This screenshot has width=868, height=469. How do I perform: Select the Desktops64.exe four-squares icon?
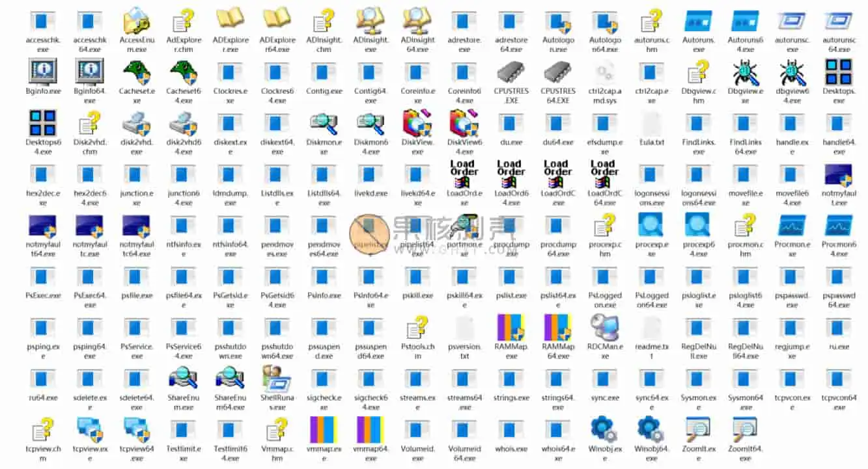point(43,122)
